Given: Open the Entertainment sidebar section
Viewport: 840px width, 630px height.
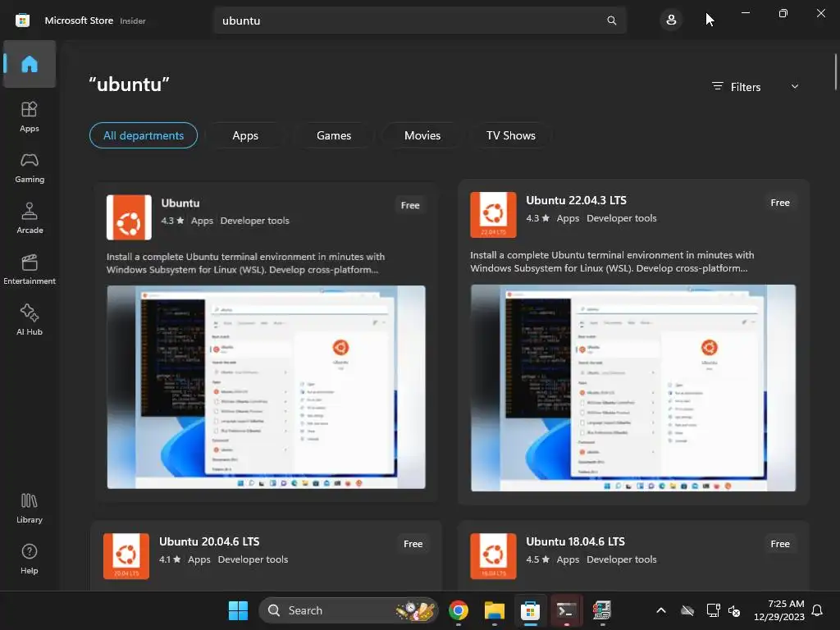Looking at the screenshot, I should point(30,269).
